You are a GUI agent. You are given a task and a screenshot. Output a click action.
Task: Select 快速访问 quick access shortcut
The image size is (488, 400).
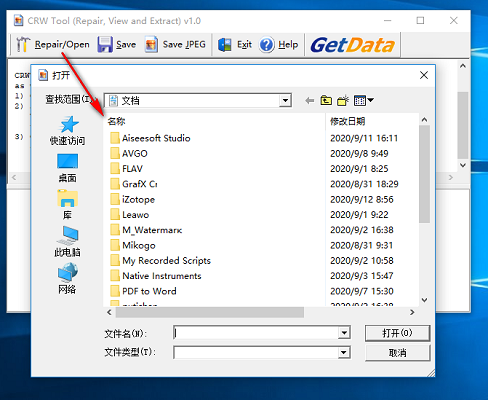68,131
